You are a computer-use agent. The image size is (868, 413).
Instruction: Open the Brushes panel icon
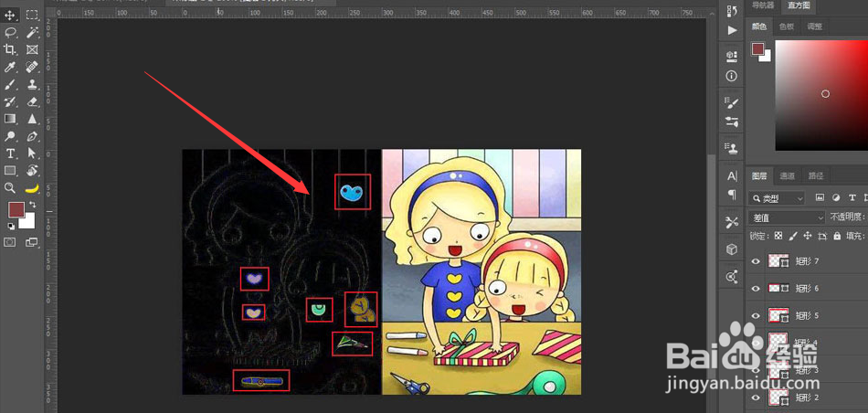732,101
